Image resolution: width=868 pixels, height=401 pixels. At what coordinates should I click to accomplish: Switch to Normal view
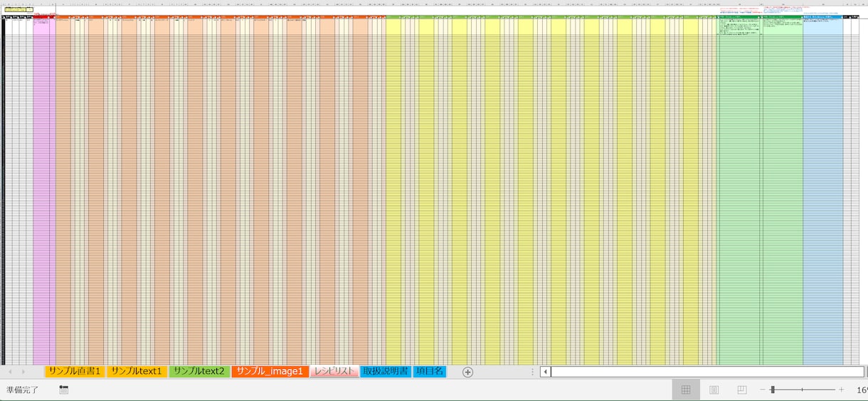pos(686,390)
